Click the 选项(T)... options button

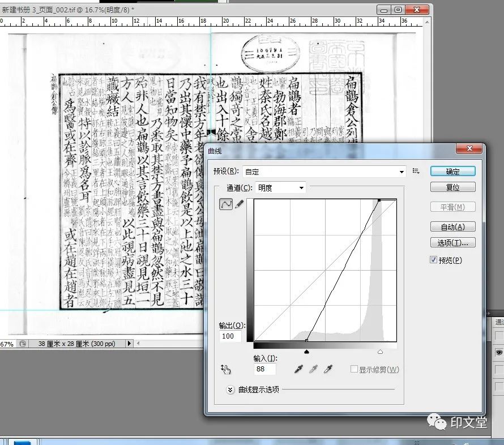pyautogui.click(x=452, y=242)
